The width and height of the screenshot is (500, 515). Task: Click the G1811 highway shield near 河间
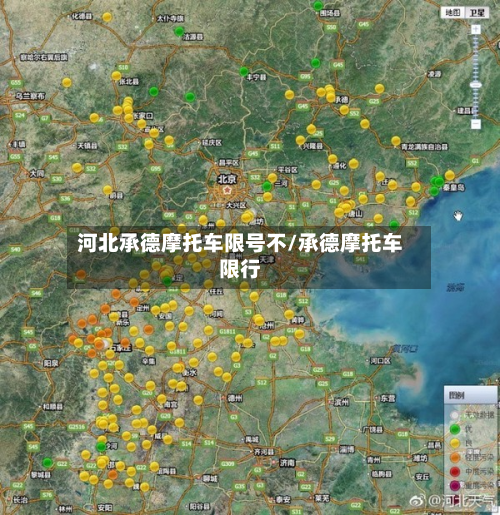[227, 332]
